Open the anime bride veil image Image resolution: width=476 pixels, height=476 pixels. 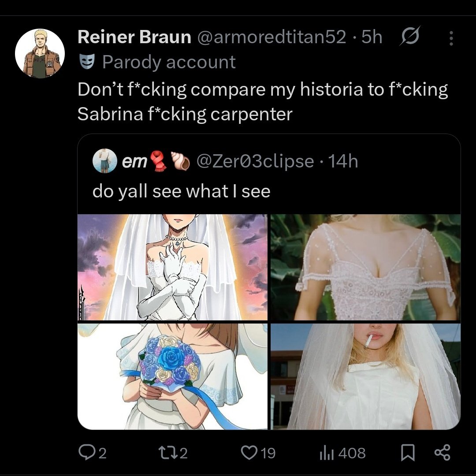[172, 267]
